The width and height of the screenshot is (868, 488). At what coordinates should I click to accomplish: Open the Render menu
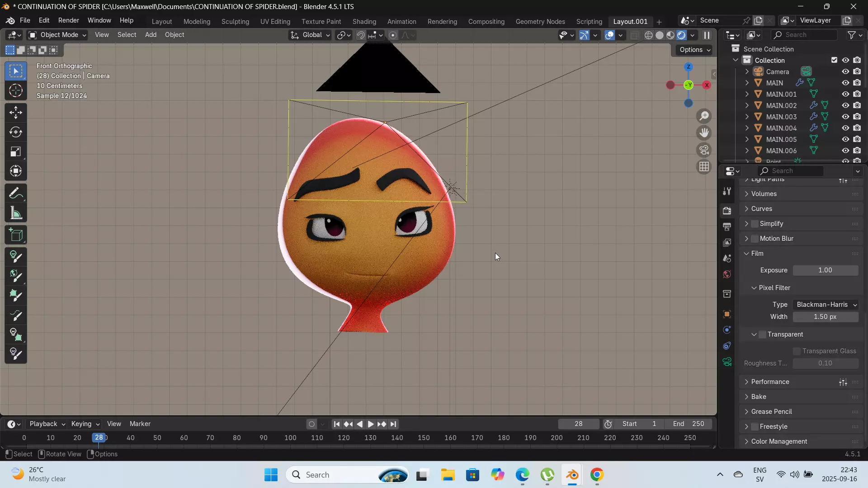pos(69,20)
